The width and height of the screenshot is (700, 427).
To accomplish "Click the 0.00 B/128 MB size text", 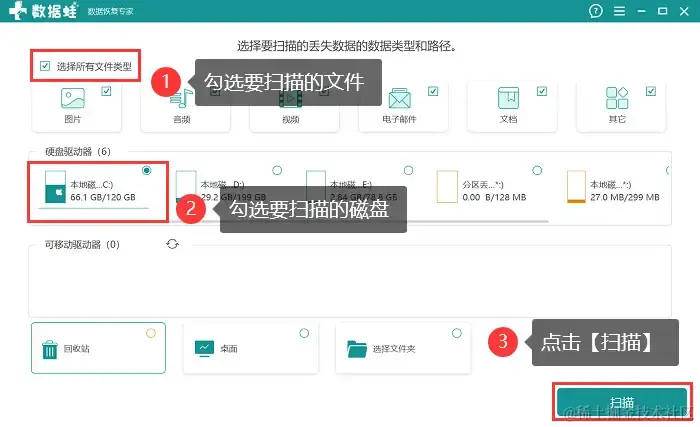I will [x=494, y=197].
